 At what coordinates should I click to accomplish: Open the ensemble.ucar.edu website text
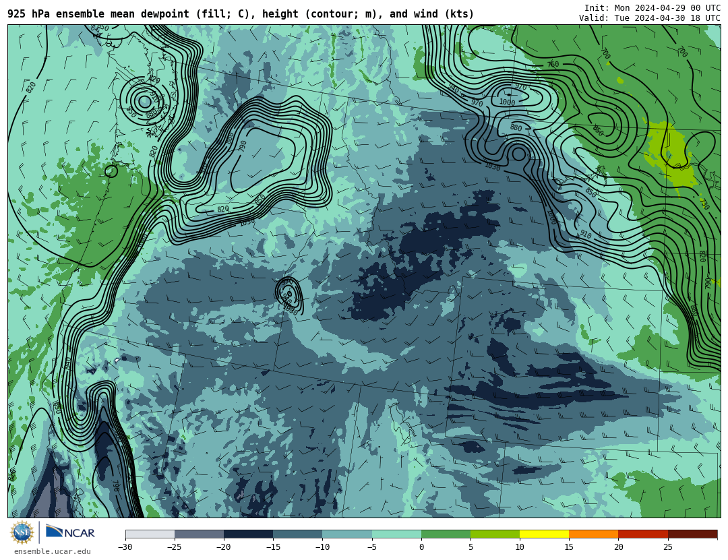(x=53, y=551)
